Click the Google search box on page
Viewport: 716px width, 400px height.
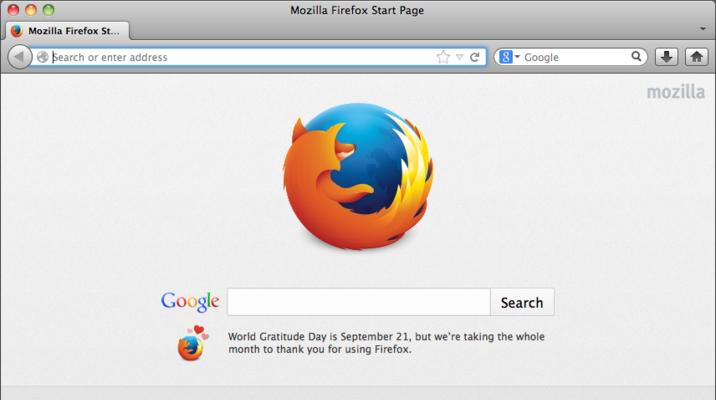tap(359, 302)
